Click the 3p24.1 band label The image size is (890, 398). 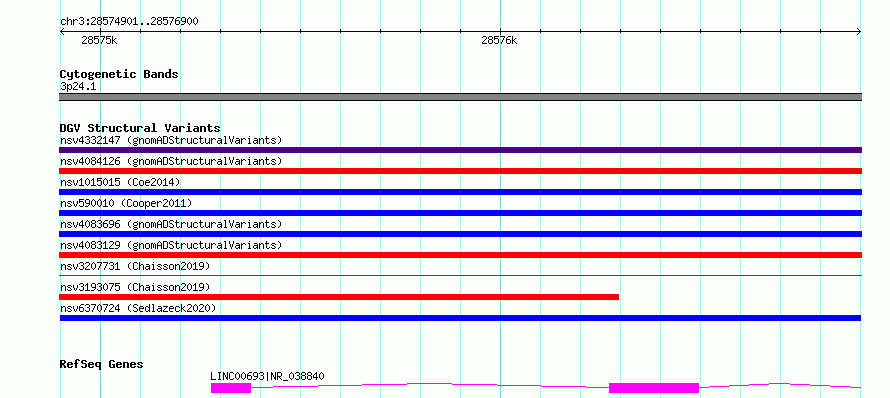(78, 87)
